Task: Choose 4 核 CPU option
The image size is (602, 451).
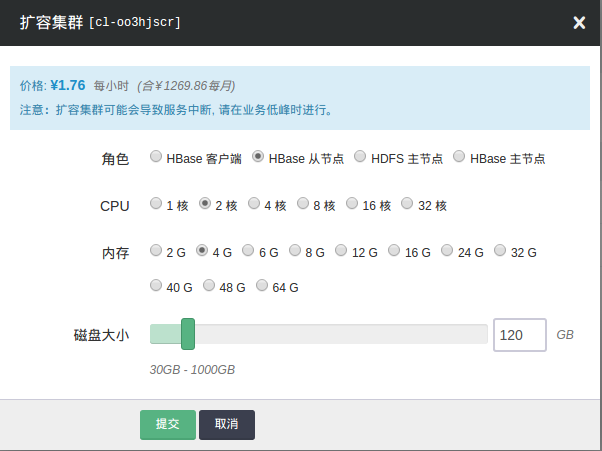Action: [254, 204]
